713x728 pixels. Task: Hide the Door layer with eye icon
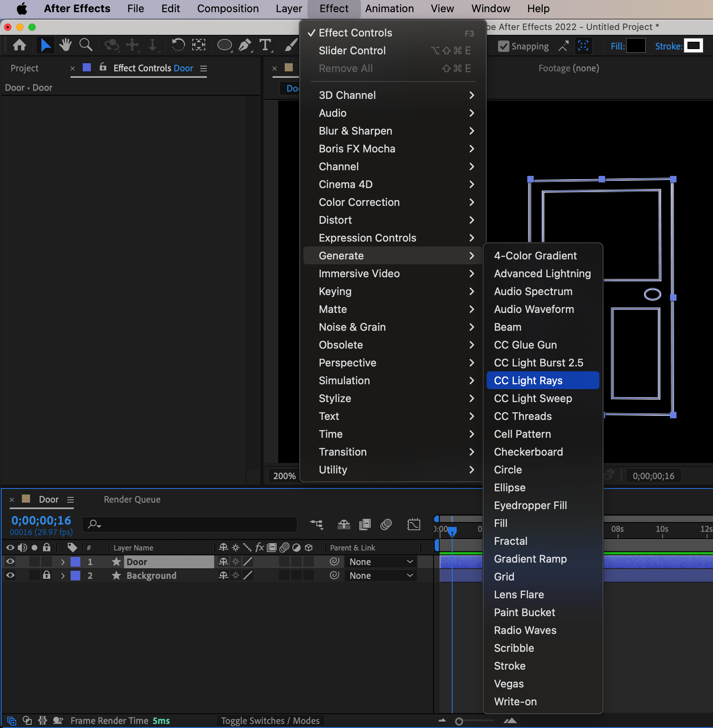click(10, 561)
